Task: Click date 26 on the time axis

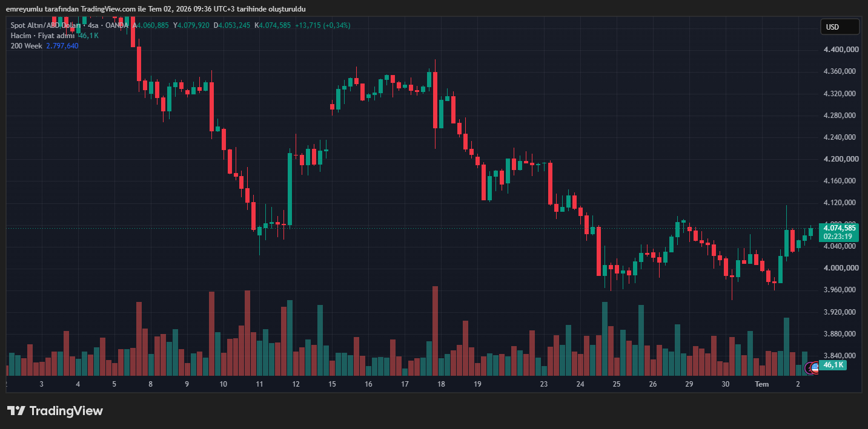Action: click(x=653, y=384)
